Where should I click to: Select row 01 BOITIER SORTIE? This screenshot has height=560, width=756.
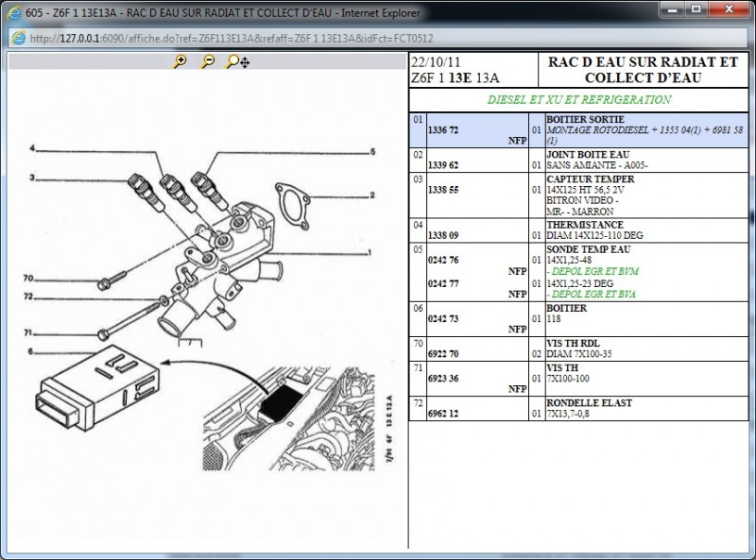[578, 129]
